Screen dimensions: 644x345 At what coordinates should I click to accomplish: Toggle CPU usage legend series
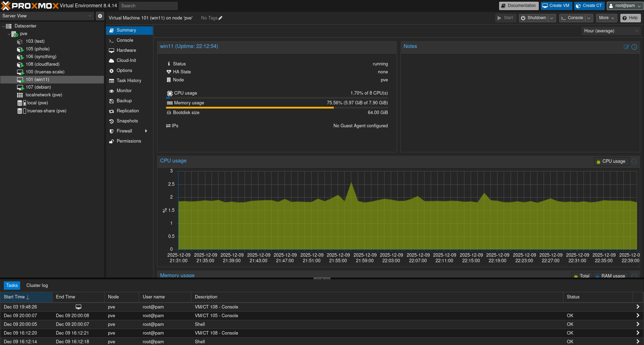tap(611, 161)
